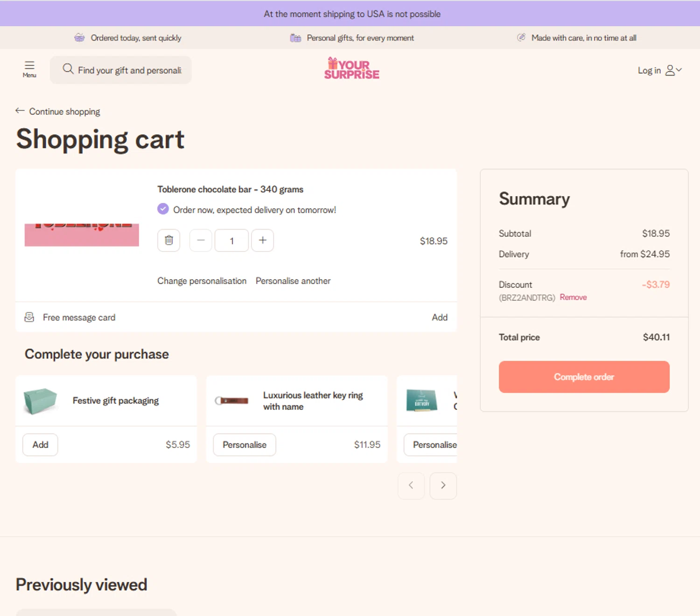
Task: Click the teal birthday card product image
Action: pos(422,400)
